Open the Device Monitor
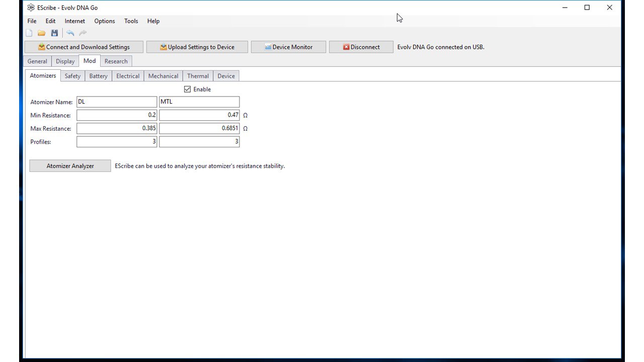644x362 pixels. click(288, 47)
